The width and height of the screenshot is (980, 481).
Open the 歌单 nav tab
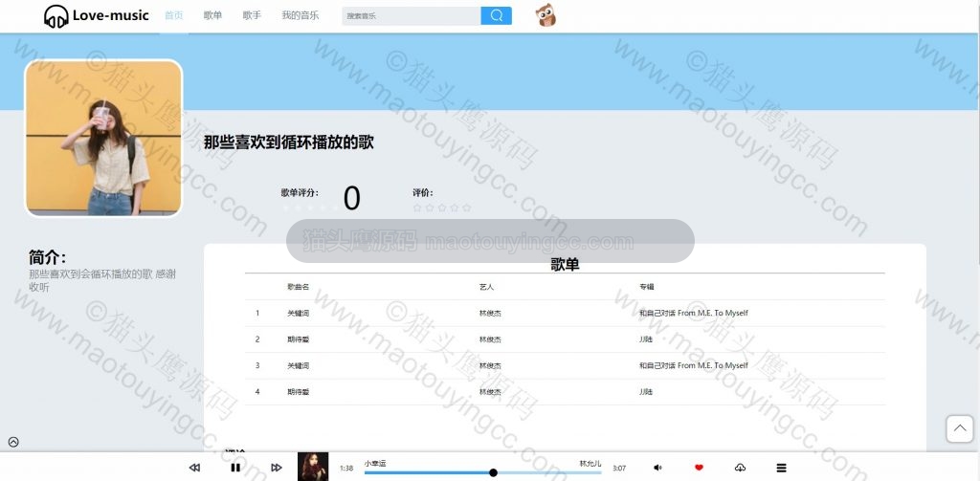click(x=212, y=15)
